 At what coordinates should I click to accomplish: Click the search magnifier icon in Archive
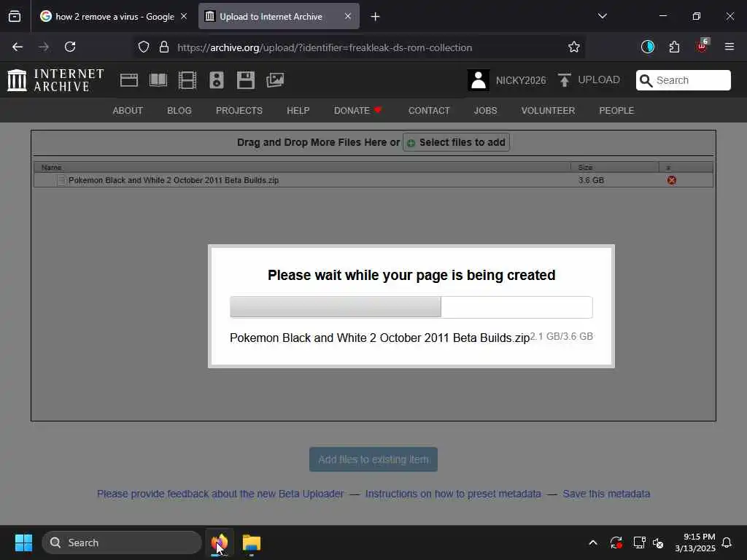coord(646,80)
